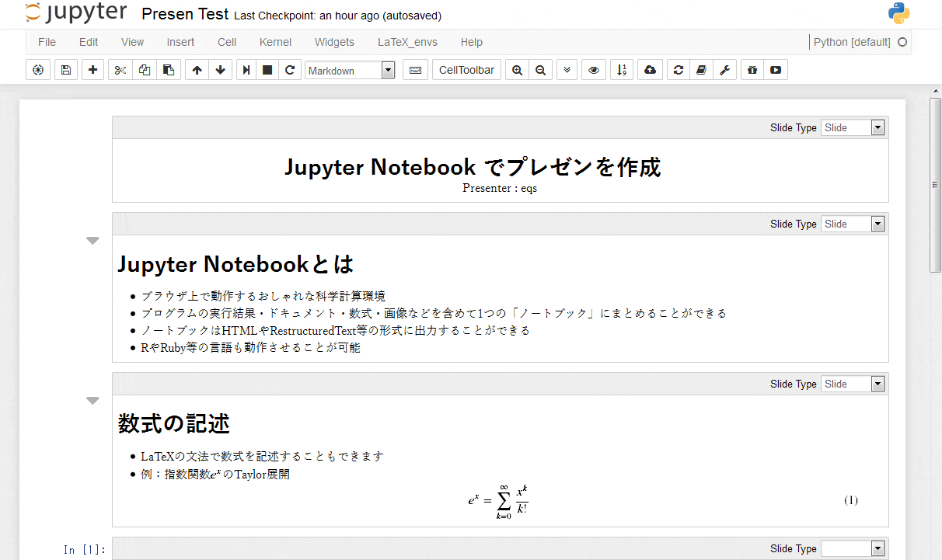The height and width of the screenshot is (560, 942).
Task: Open the Insert menu
Action: click(x=180, y=42)
